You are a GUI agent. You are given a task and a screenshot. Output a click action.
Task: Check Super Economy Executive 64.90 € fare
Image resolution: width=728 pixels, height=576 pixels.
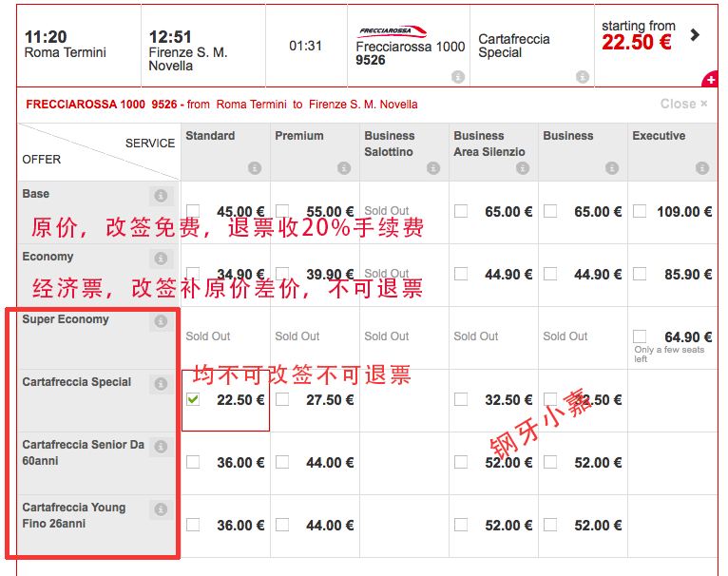coord(640,336)
